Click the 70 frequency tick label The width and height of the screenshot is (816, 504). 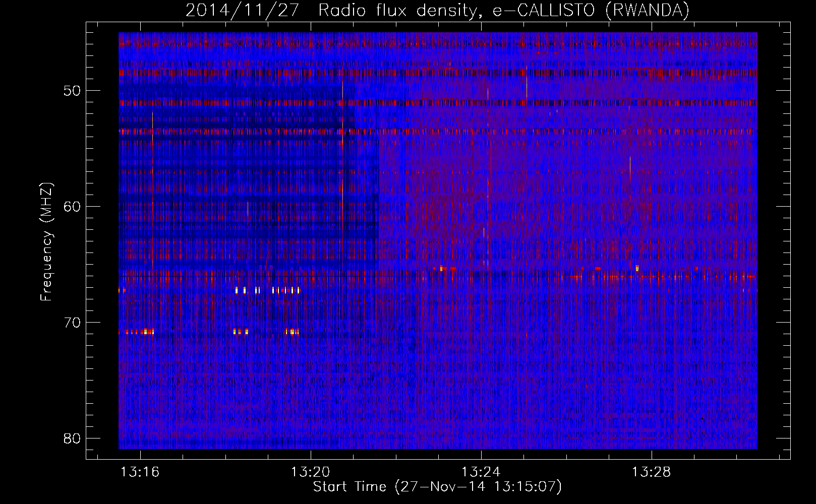(73, 323)
